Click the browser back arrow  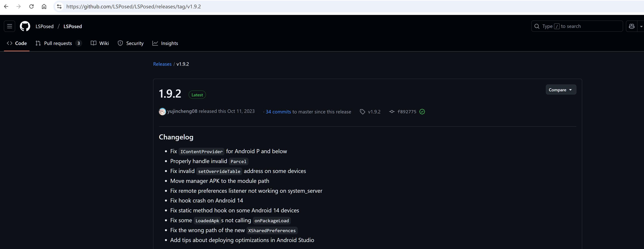(x=6, y=7)
